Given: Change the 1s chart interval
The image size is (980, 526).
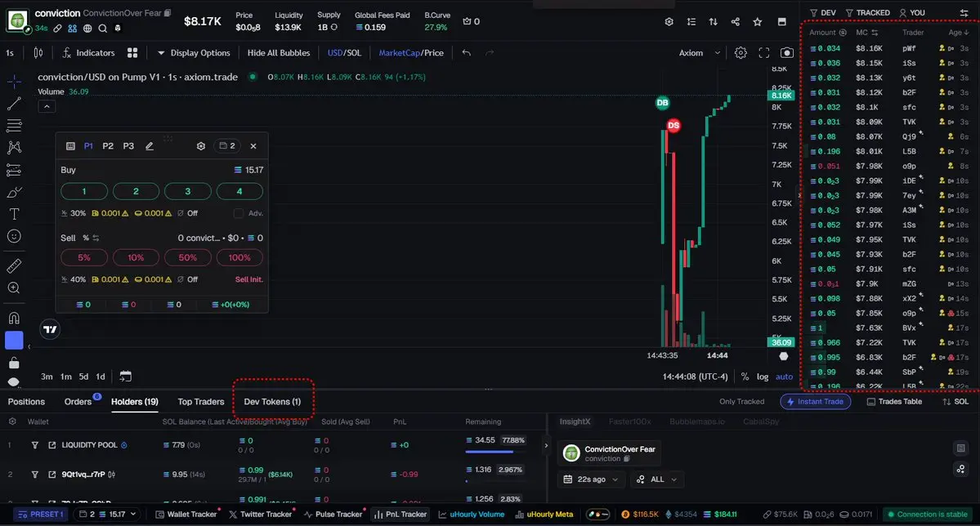Looking at the screenshot, I should tap(10, 53).
